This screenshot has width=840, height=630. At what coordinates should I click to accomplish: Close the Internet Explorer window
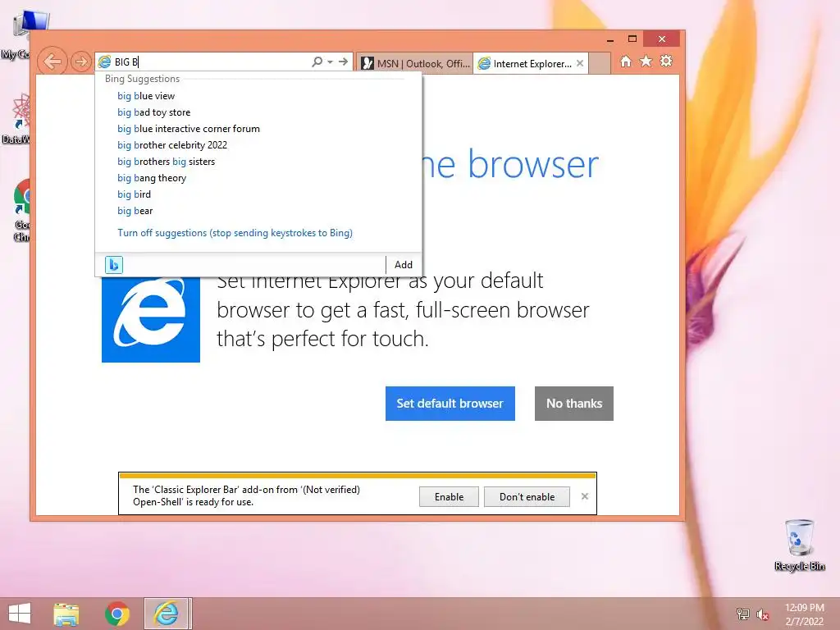(662, 39)
